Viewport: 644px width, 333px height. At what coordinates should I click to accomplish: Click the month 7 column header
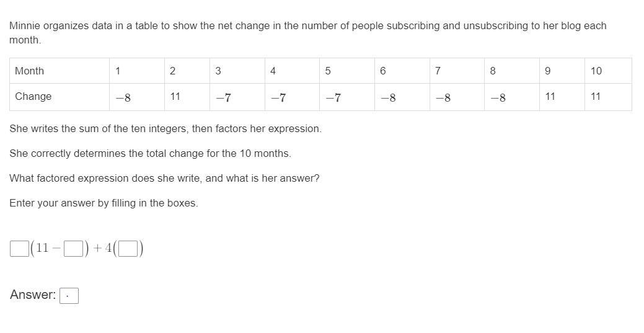tap(457, 71)
